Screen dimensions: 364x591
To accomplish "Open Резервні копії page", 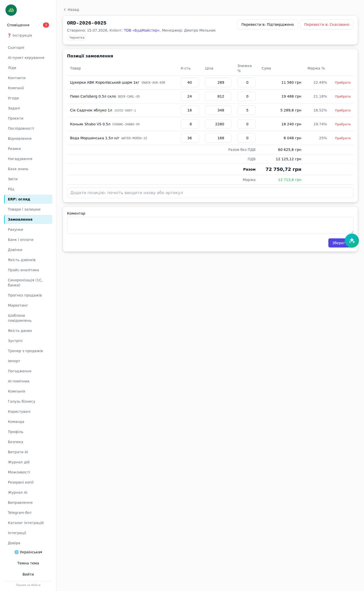I will tap(28, 482).
